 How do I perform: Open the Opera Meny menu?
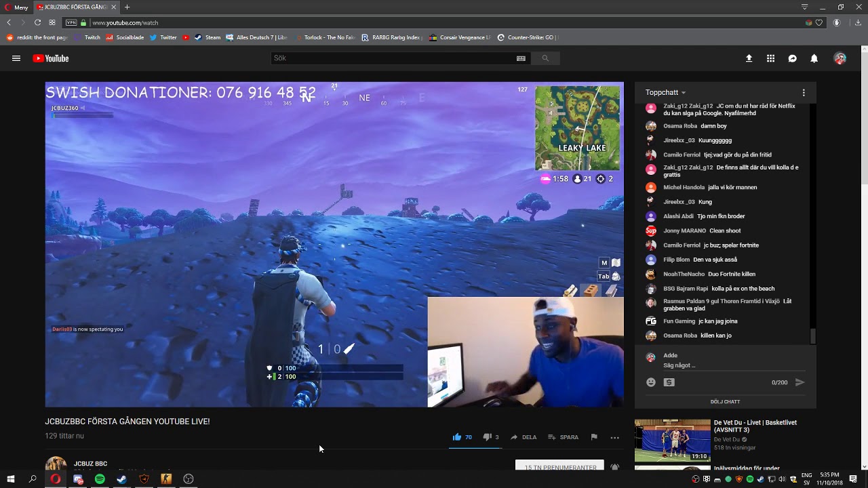coord(17,7)
